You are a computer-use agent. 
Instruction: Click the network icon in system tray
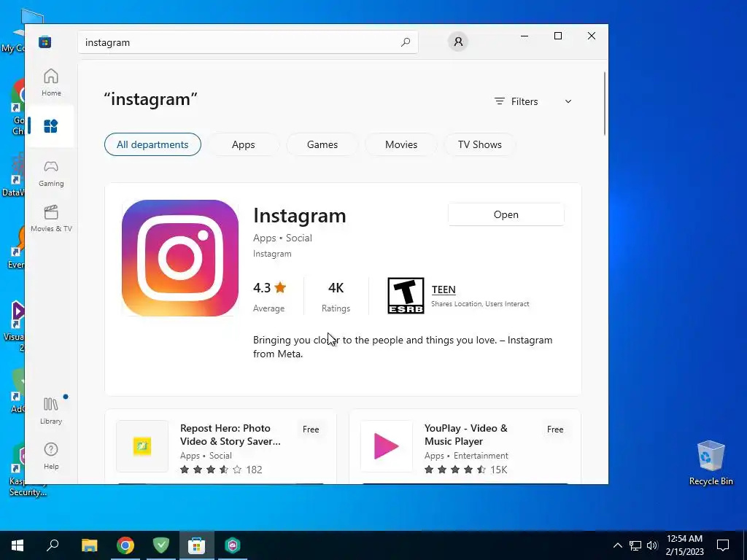click(635, 545)
